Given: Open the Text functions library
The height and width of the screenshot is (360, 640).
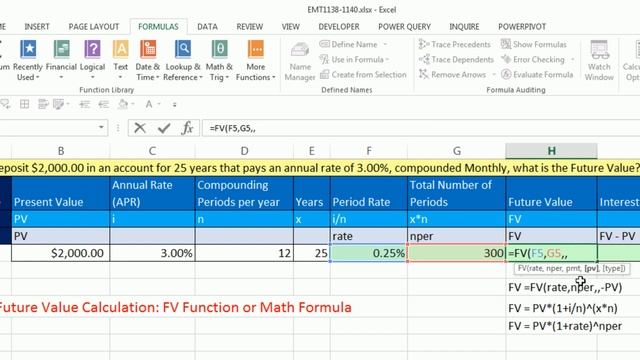Looking at the screenshot, I should pyautogui.click(x=120, y=60).
